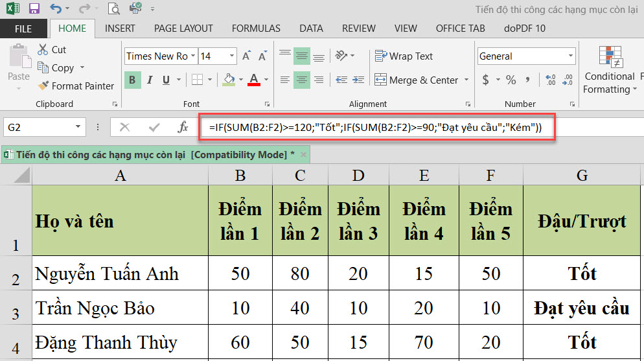Toggle Italic formatting
The height and width of the screenshot is (361, 644).
150,80
